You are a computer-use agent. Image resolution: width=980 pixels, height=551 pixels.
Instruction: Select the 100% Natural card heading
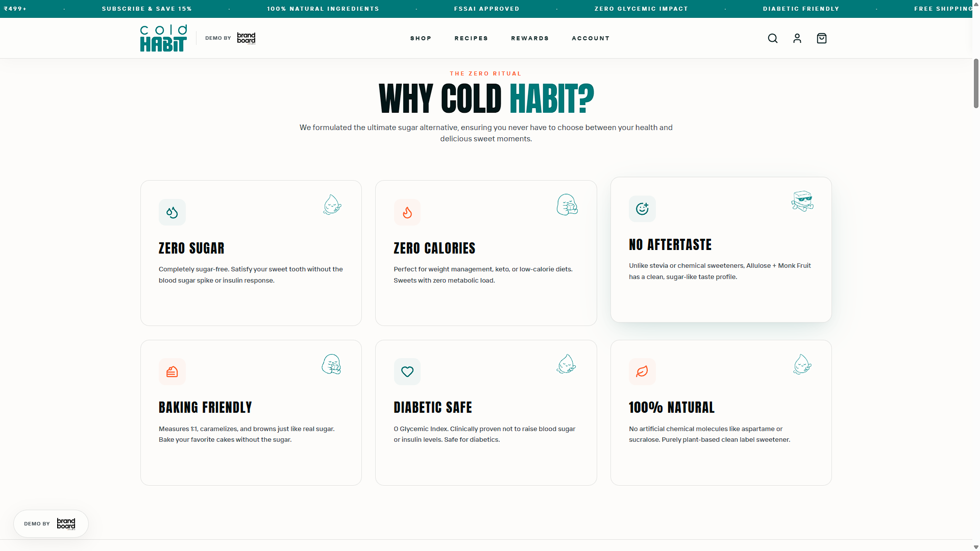(672, 407)
